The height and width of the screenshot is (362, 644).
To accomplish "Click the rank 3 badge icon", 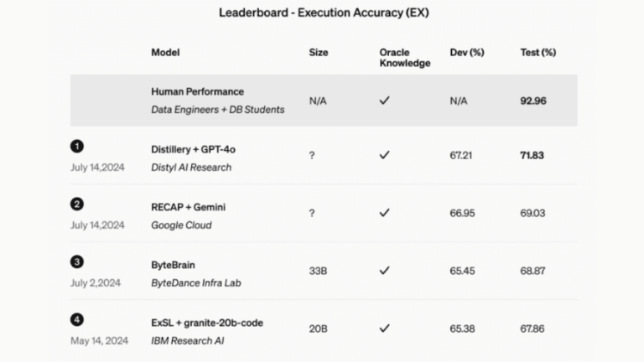I will point(77,261).
